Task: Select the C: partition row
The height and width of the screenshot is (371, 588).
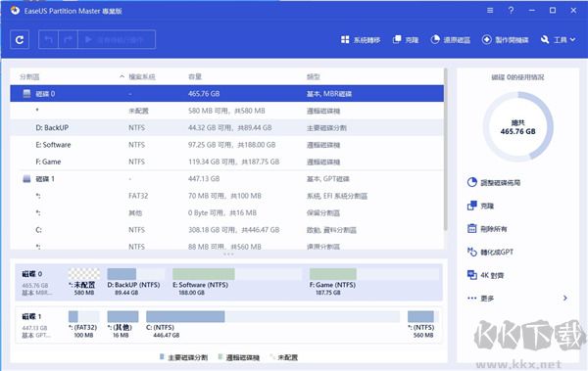Action: (x=226, y=230)
